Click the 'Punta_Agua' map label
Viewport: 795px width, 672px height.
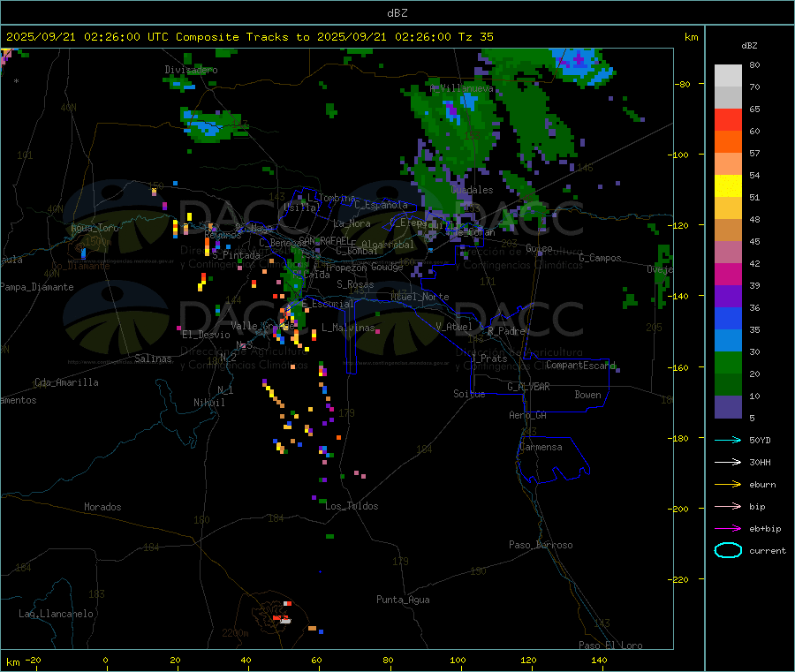pos(403,600)
